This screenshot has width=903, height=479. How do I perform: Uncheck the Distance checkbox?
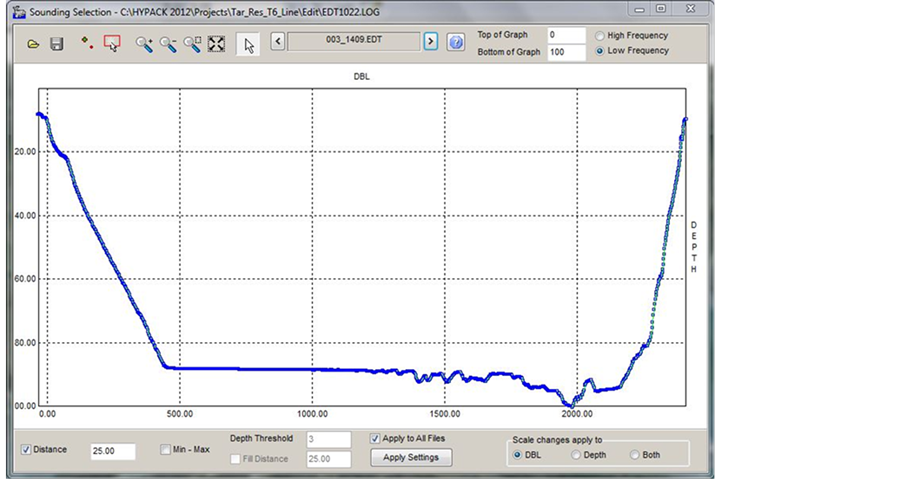pyautogui.click(x=27, y=450)
